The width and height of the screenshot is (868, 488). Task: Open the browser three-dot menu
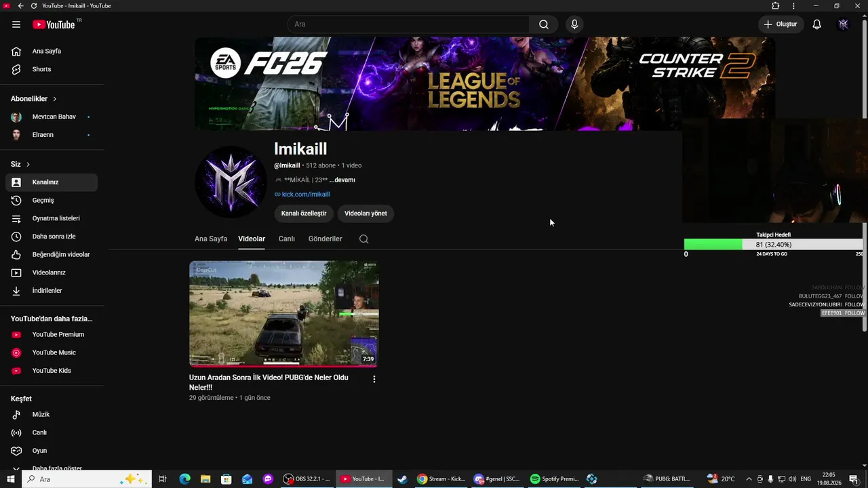pos(793,6)
